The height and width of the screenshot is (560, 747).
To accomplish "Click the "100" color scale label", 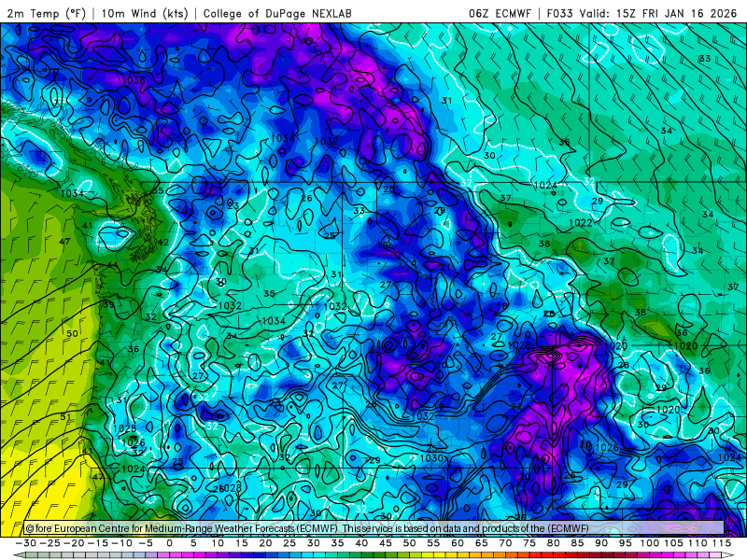I will (x=649, y=543).
